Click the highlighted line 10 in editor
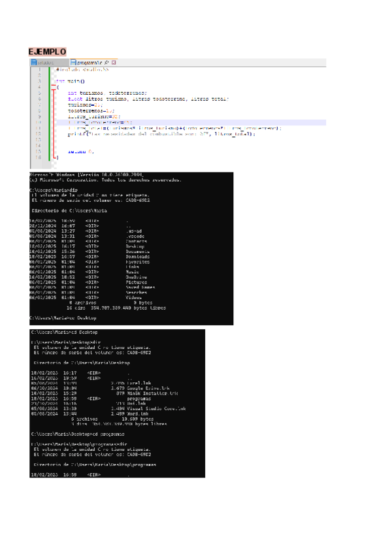 191,122
